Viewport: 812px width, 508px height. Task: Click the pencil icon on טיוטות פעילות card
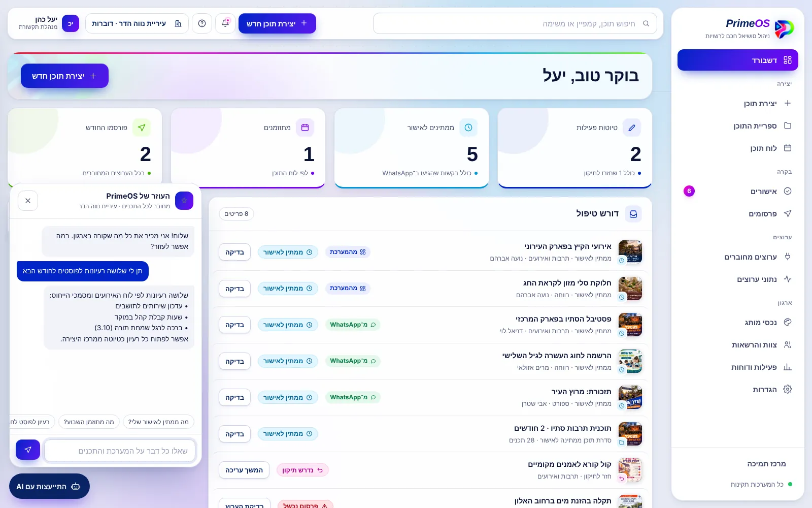click(x=632, y=128)
